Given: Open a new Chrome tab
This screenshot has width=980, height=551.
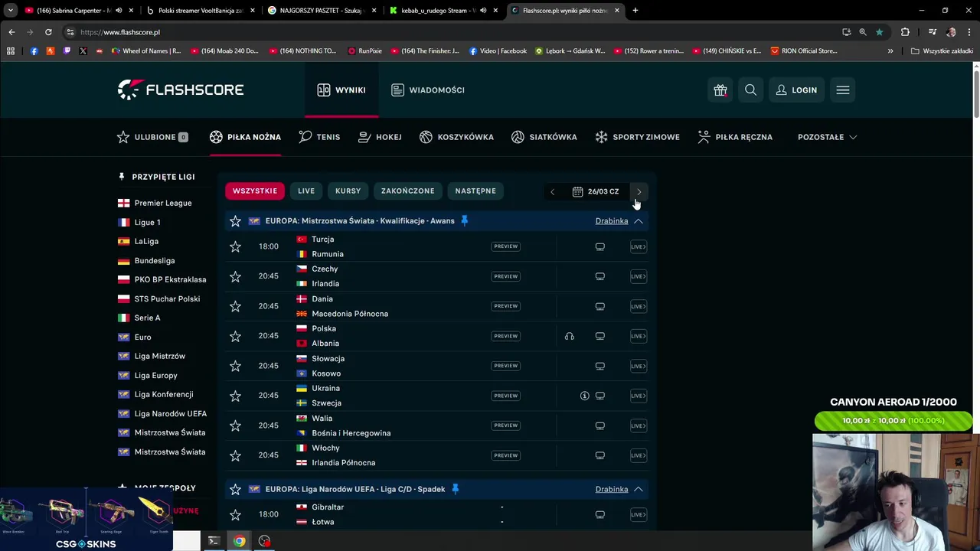Looking at the screenshot, I should [635, 11].
